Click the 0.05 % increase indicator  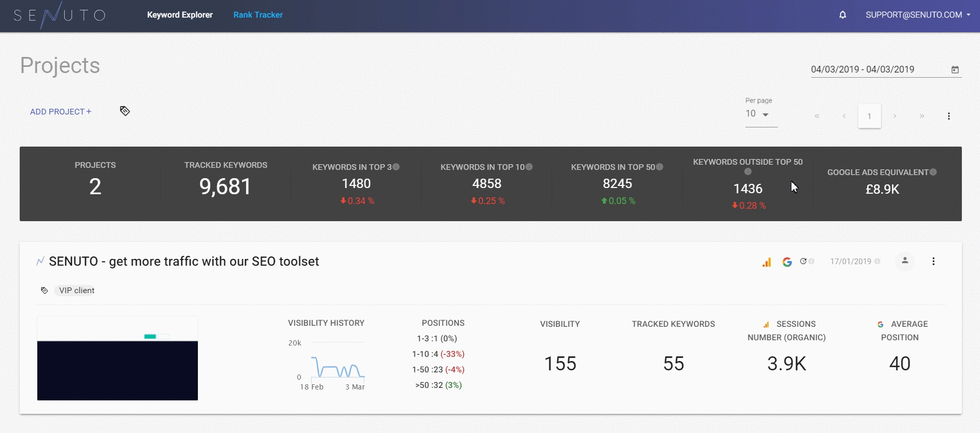(618, 201)
